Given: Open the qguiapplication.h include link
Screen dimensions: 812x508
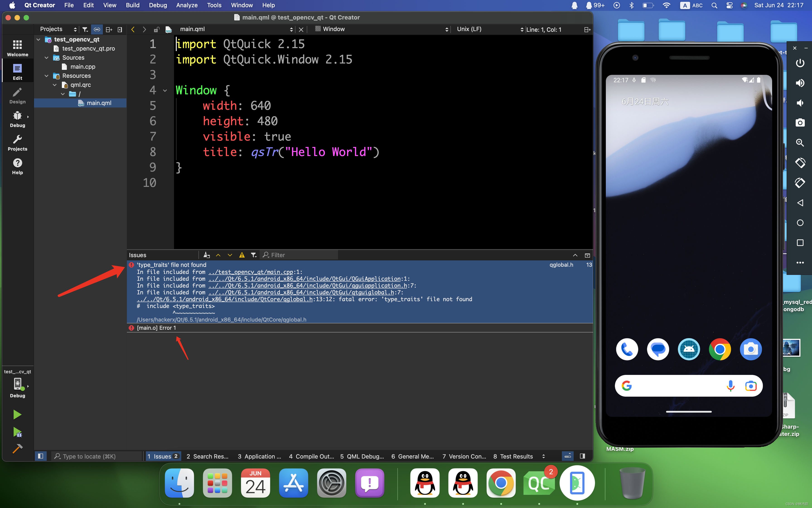Looking at the screenshot, I should [308, 286].
